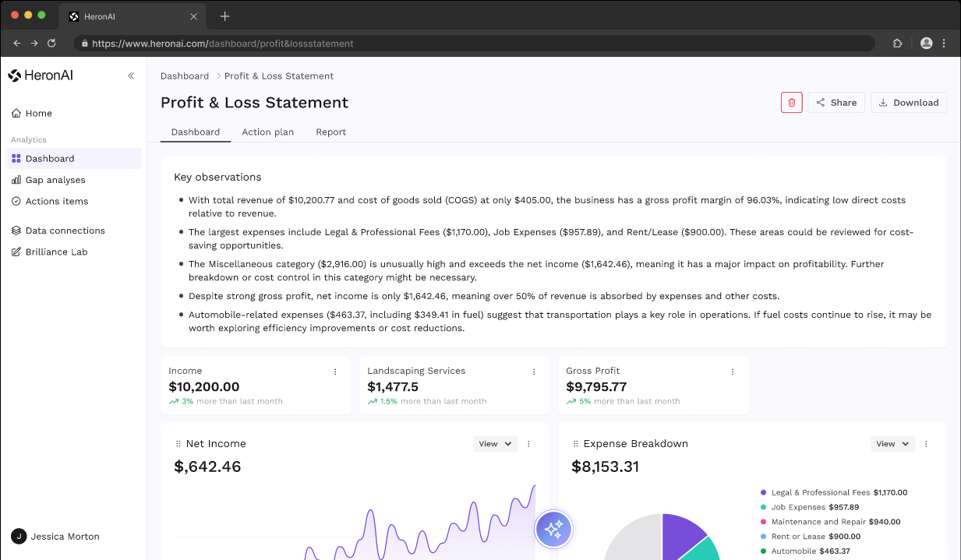Click the Landscaping Services $1,477.5 value

point(393,387)
